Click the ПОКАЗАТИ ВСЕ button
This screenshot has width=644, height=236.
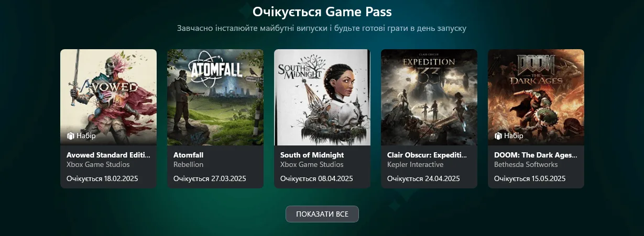point(322,214)
